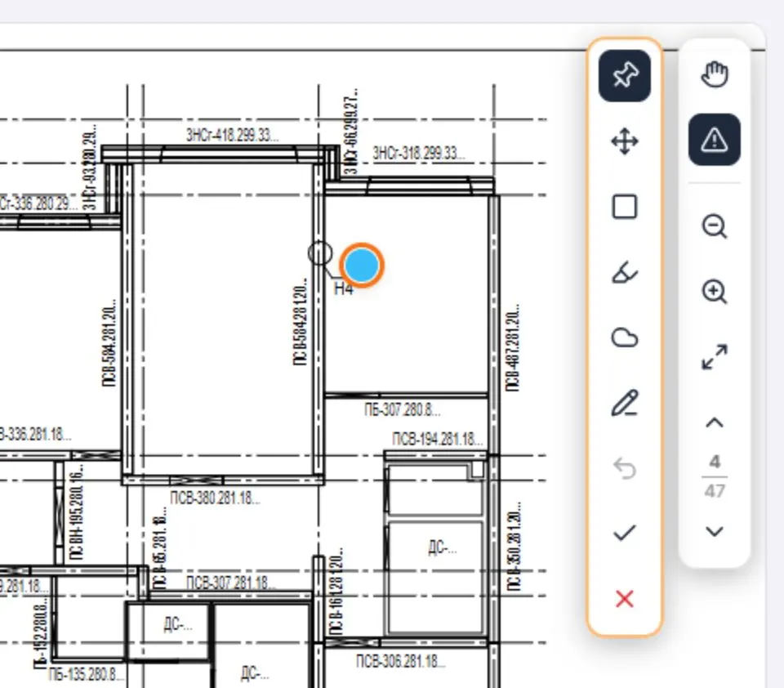Zoom out of the drawing
Screen dimensions: 784x688
[715, 226]
